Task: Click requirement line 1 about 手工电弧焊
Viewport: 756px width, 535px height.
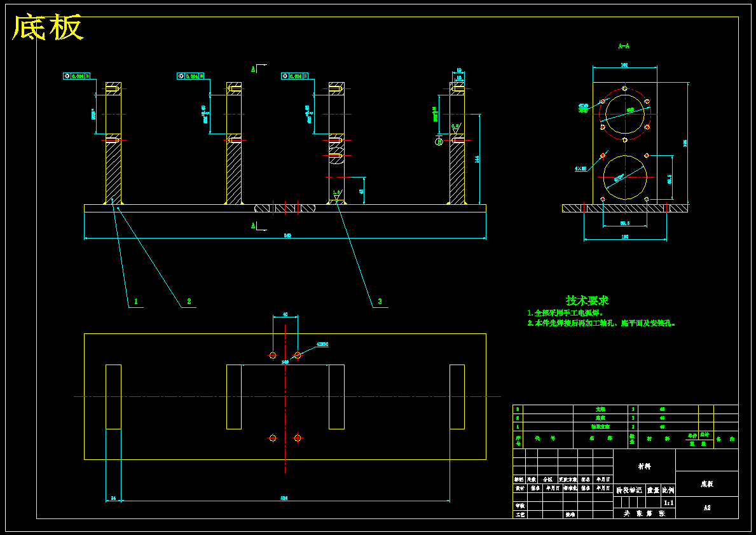Action: 565,313
